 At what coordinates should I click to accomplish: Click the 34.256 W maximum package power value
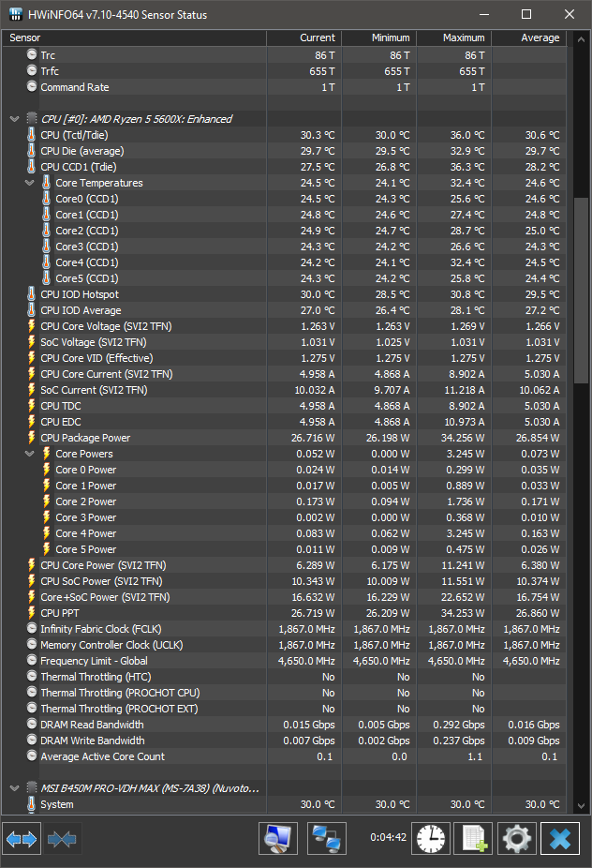pos(463,438)
